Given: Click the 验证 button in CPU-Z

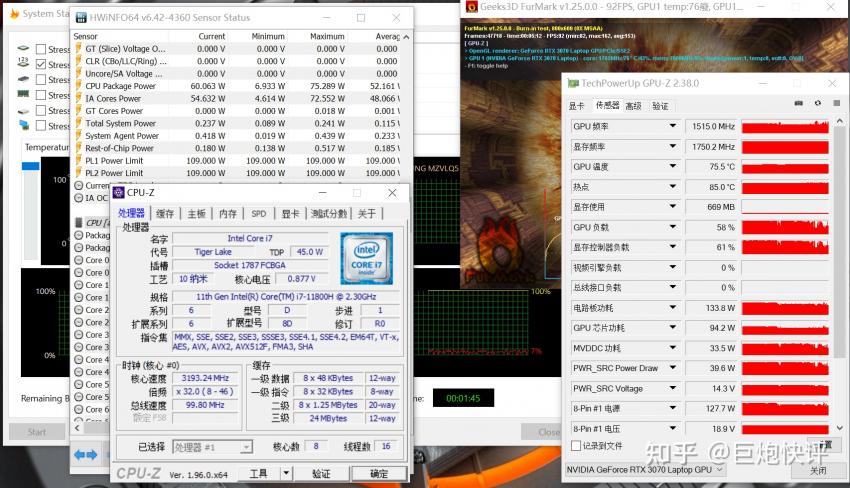Looking at the screenshot, I should point(321,473).
